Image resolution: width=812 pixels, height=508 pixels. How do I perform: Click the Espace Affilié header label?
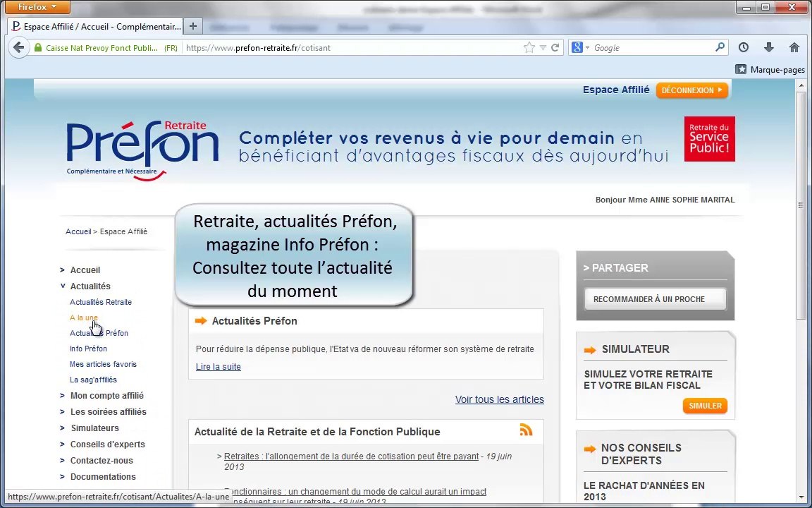click(x=616, y=90)
